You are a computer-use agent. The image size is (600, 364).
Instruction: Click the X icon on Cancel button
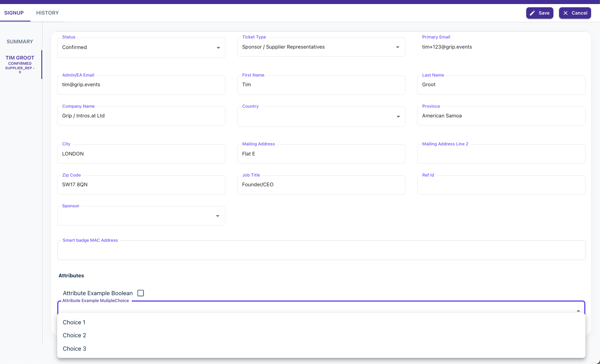[566, 13]
